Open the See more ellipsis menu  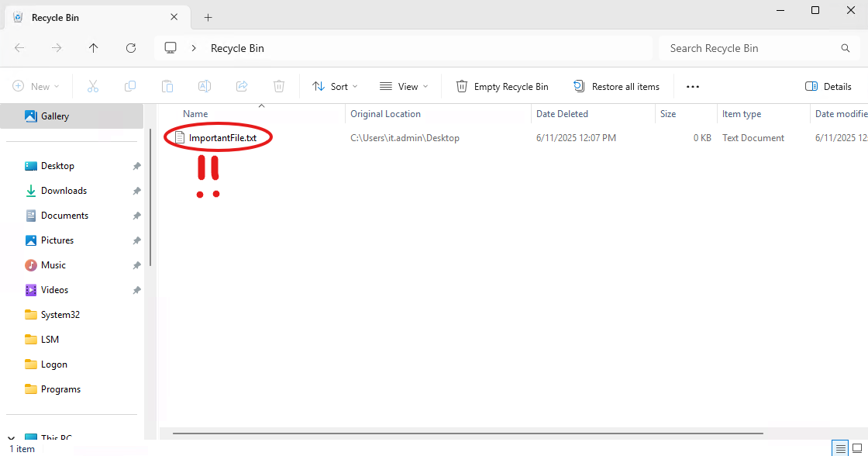coord(693,86)
